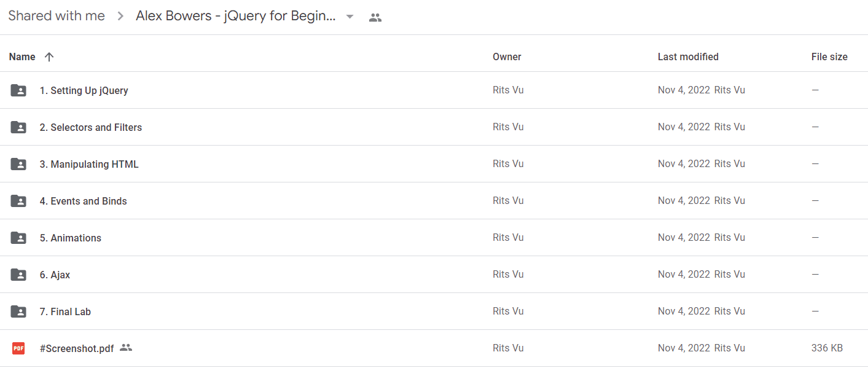The height and width of the screenshot is (368, 868).
Task: Sort files by the Name column header
Action: [x=22, y=57]
